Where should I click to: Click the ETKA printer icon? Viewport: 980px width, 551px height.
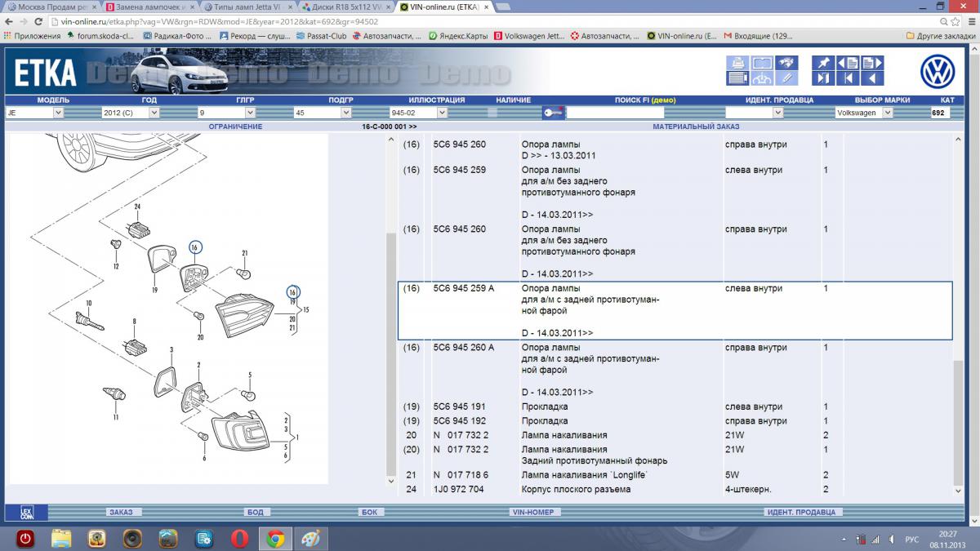point(737,63)
